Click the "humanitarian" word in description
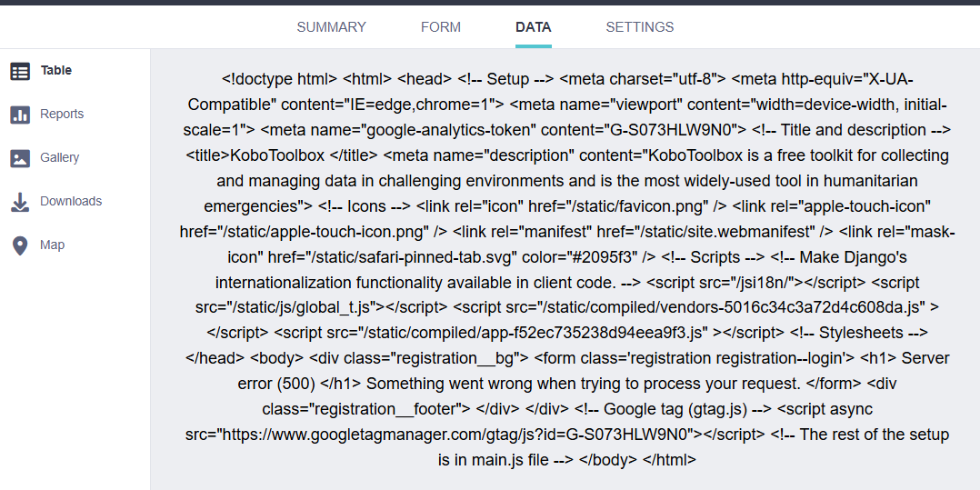This screenshot has width=980, height=490. (x=871, y=181)
